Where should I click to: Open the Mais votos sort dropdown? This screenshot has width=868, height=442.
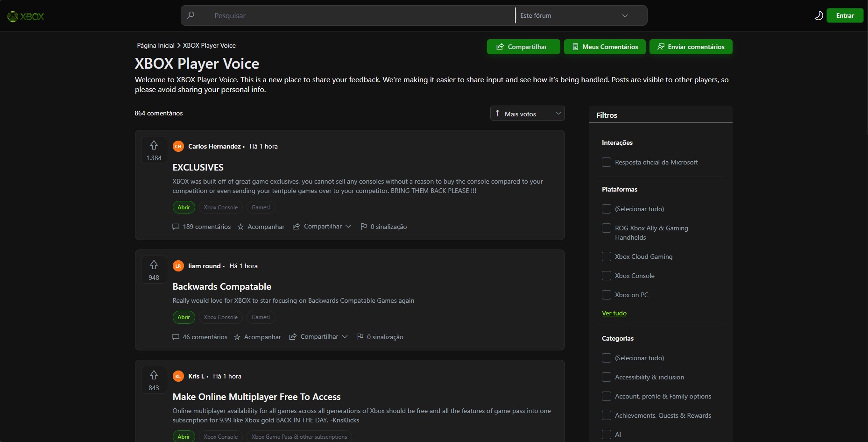click(527, 114)
